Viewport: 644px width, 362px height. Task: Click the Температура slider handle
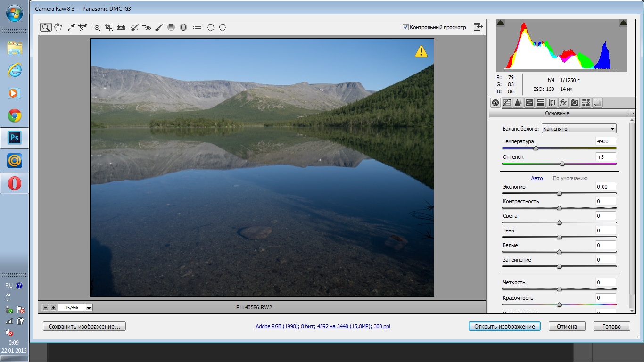click(536, 148)
